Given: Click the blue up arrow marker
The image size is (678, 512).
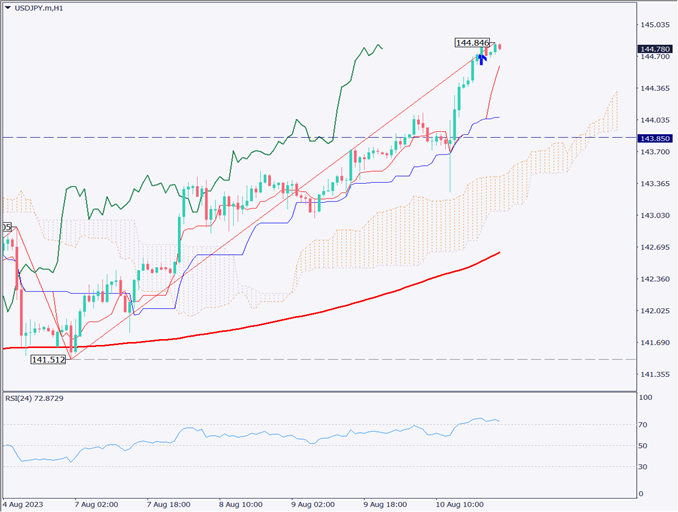Looking at the screenshot, I should pyautogui.click(x=482, y=59).
